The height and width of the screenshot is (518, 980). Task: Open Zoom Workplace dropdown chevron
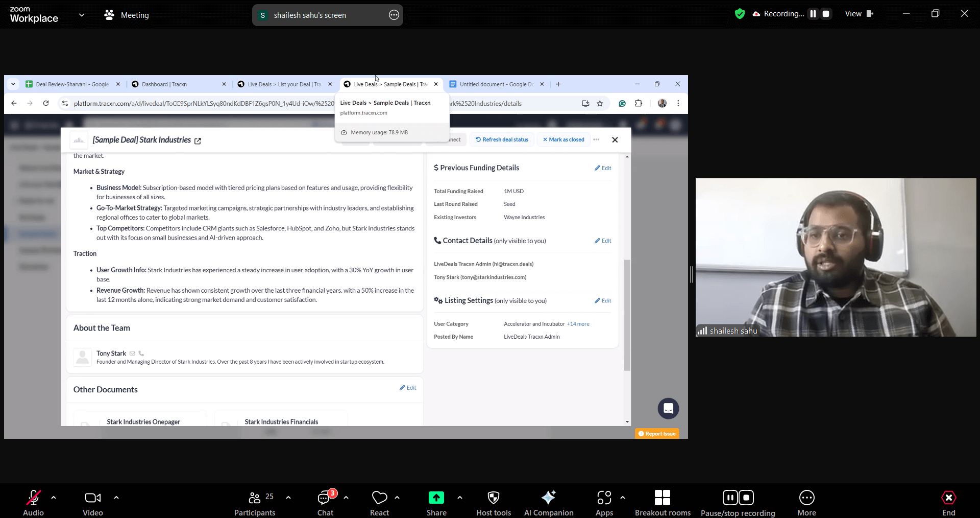coord(82,15)
